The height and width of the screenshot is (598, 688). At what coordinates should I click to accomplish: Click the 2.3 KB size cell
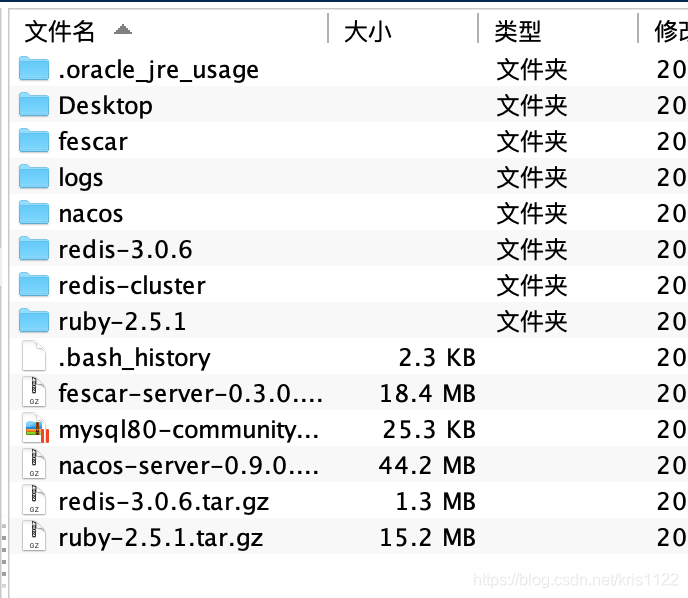point(437,357)
